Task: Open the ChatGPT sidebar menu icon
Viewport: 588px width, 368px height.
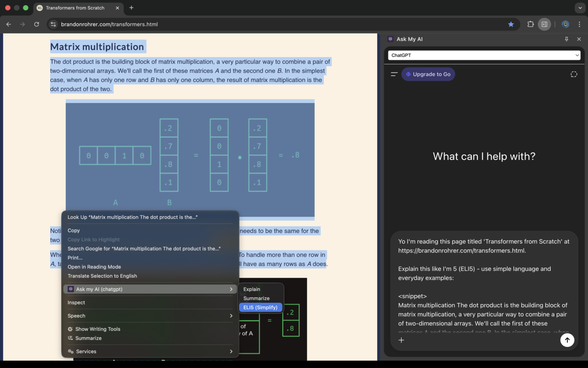Action: [x=394, y=74]
